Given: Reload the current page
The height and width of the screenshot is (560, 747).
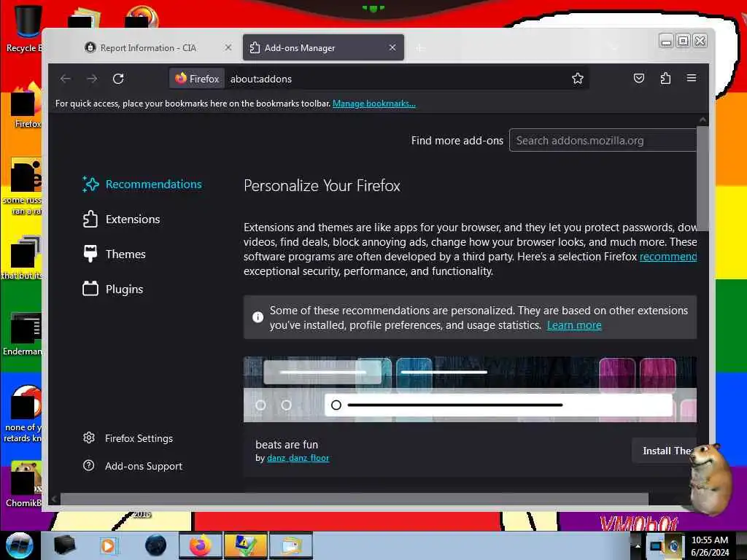Looking at the screenshot, I should [x=118, y=79].
